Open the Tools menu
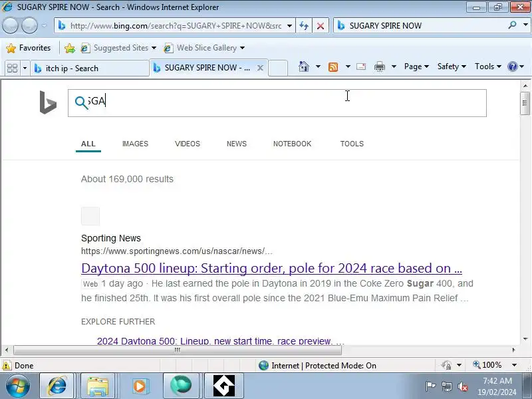 tap(488, 66)
